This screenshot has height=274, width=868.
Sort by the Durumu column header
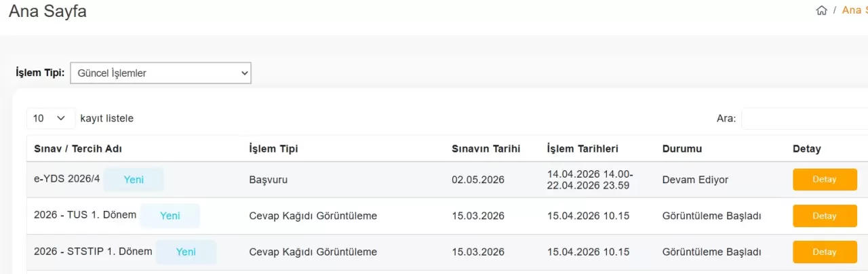coord(682,149)
